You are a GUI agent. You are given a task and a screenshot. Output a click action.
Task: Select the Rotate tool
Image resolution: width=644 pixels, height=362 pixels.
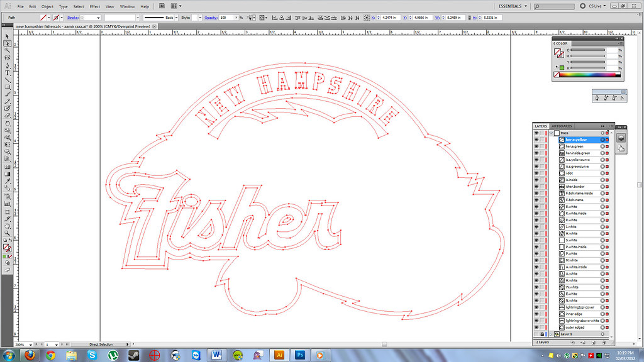[x=7, y=123]
